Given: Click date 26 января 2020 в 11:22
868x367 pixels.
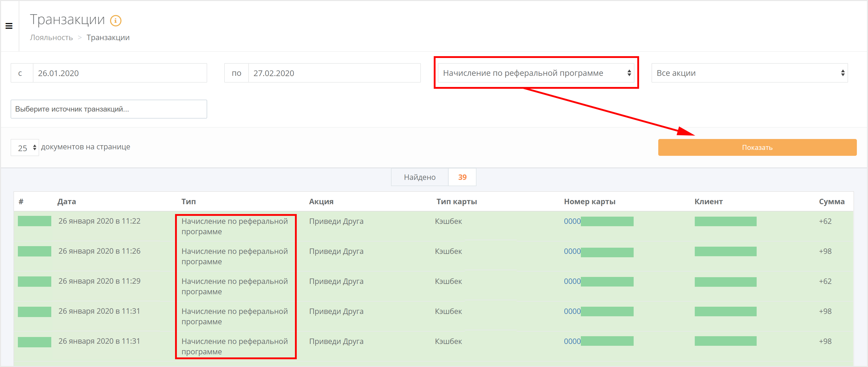Looking at the screenshot, I should point(99,221).
